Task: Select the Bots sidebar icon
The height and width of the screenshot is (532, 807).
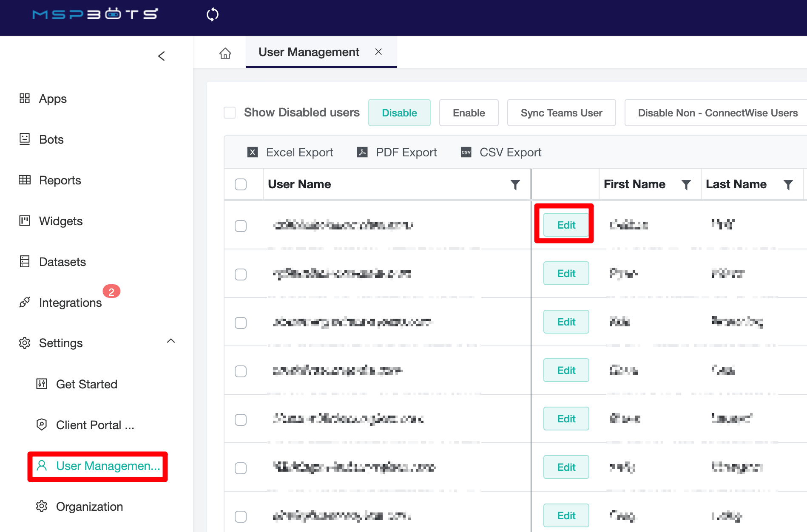Action: [51, 139]
